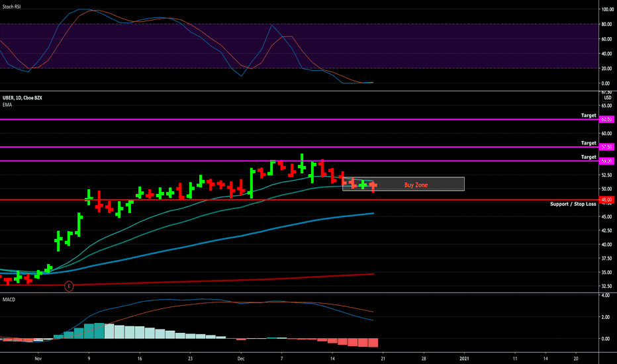The image size is (617, 364).
Task: Click the '2021' label on the time axis
Action: pos(464,359)
